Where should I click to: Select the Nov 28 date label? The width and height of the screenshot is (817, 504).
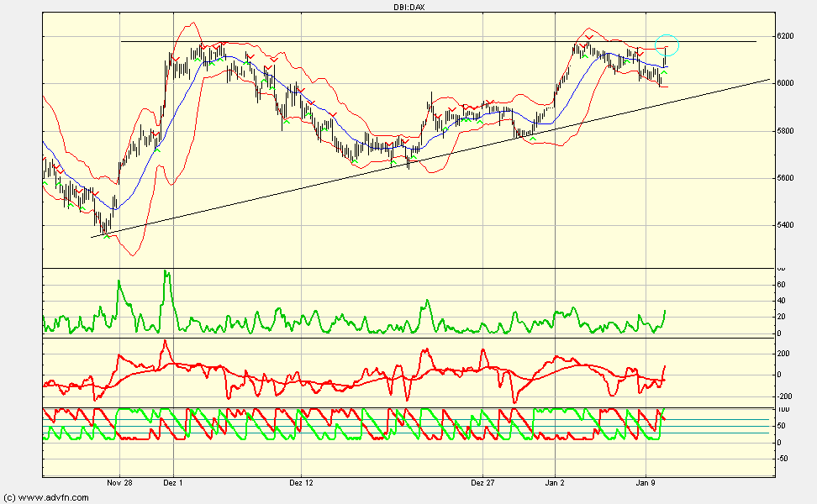(119, 483)
